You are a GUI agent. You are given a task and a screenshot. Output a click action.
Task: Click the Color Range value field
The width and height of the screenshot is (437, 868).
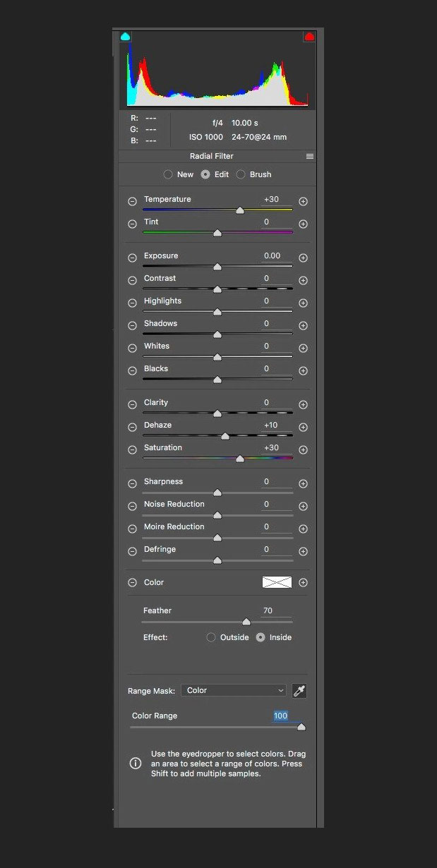pyautogui.click(x=281, y=716)
